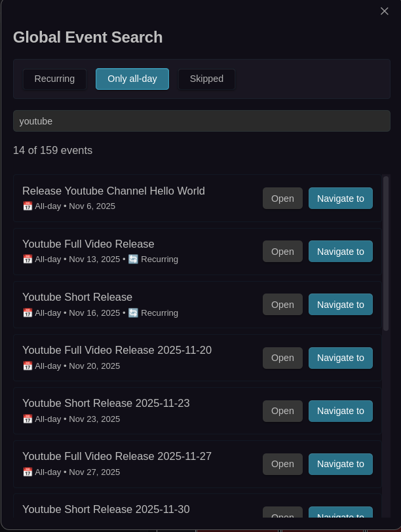Select title Youtube Full Video Release 2025-11-20
The width and height of the screenshot is (401, 532).
click(x=117, y=350)
